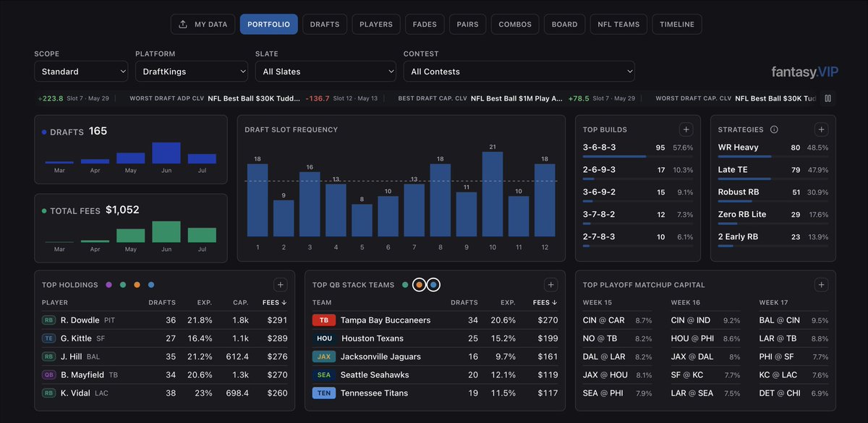Click the slot 10 bar in Draft Slot Frequency
868x423 pixels.
492,195
